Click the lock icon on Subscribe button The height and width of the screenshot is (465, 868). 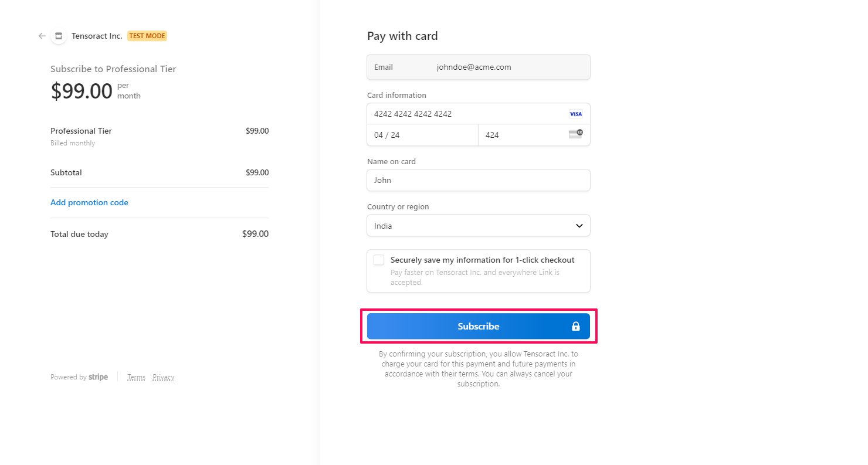pyautogui.click(x=575, y=327)
